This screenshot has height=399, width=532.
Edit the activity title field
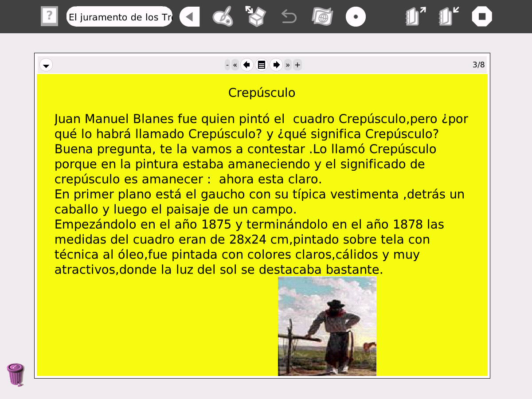(120, 17)
